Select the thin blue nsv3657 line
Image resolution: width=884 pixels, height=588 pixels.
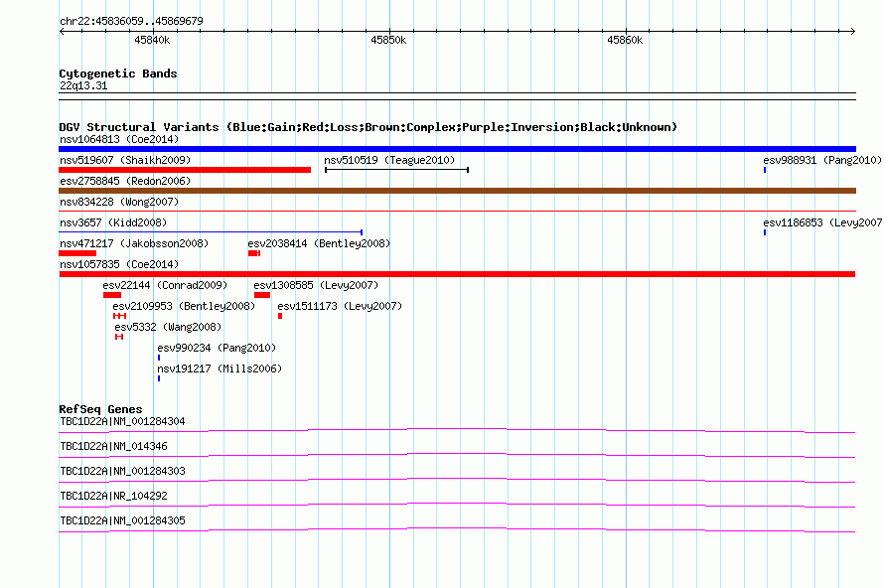(211, 232)
